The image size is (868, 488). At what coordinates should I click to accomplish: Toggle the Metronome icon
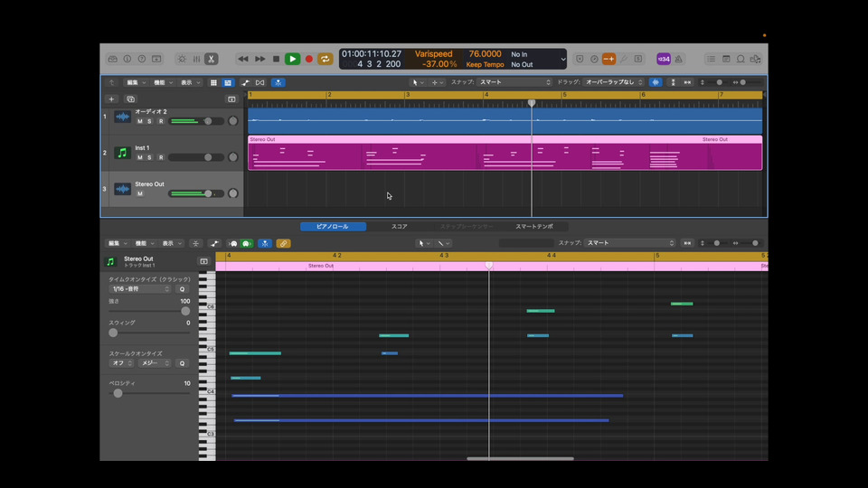pyautogui.click(x=679, y=59)
